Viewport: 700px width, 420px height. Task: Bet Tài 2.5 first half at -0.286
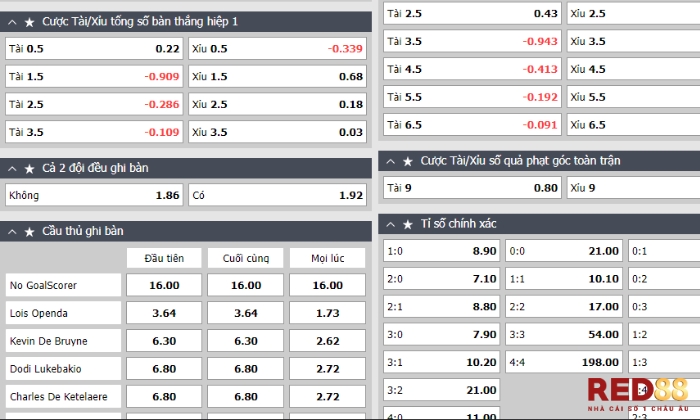pyautogui.click(x=94, y=104)
